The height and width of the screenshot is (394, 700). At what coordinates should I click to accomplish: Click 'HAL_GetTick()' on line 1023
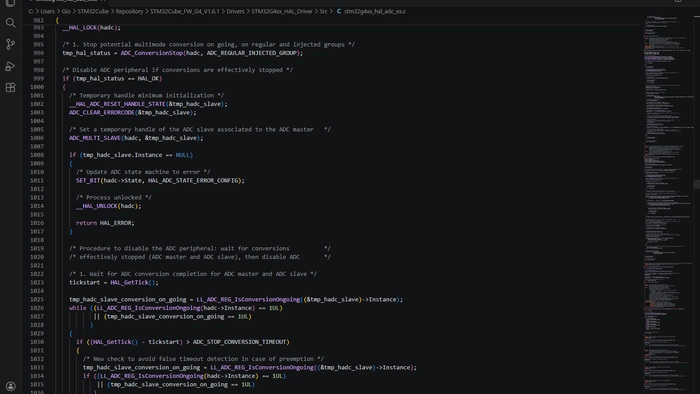click(x=133, y=282)
